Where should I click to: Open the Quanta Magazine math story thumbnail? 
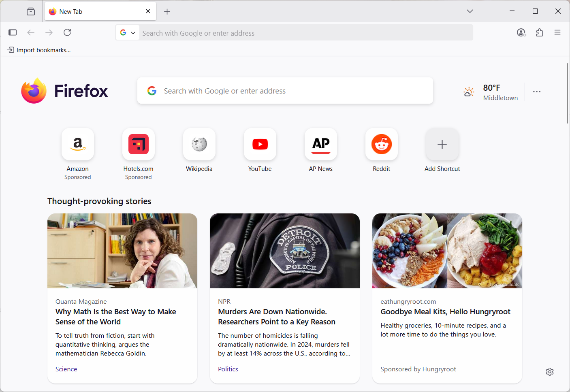click(122, 251)
